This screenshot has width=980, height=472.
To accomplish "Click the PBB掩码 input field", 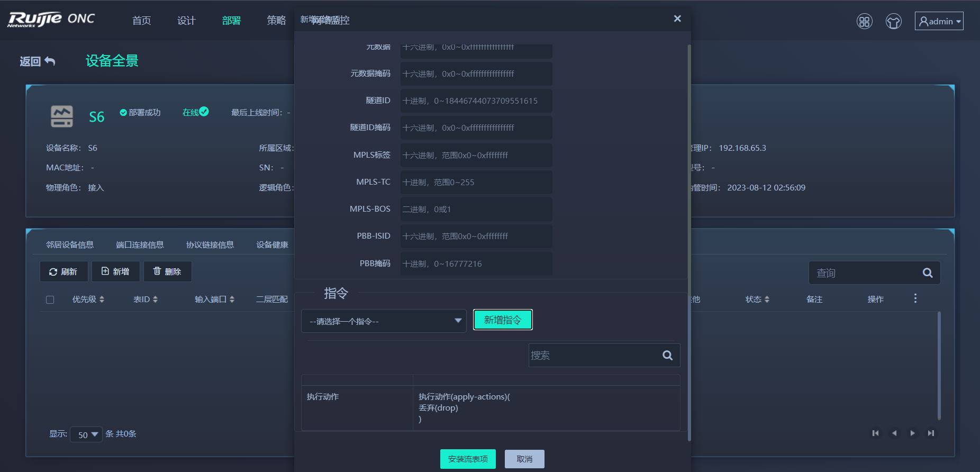I will [x=476, y=264].
